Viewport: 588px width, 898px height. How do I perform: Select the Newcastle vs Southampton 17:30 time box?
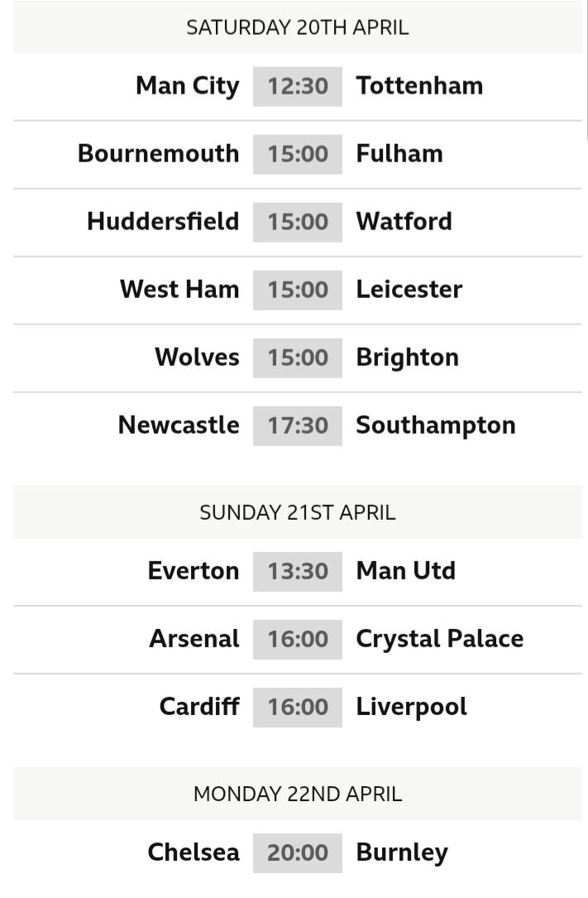point(298,426)
